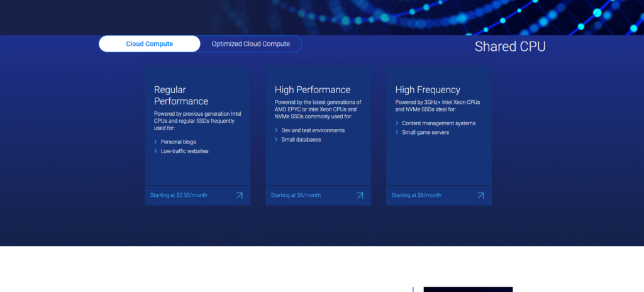Click chevron beside Small game servers
This screenshot has width=644, height=292.
(397, 133)
